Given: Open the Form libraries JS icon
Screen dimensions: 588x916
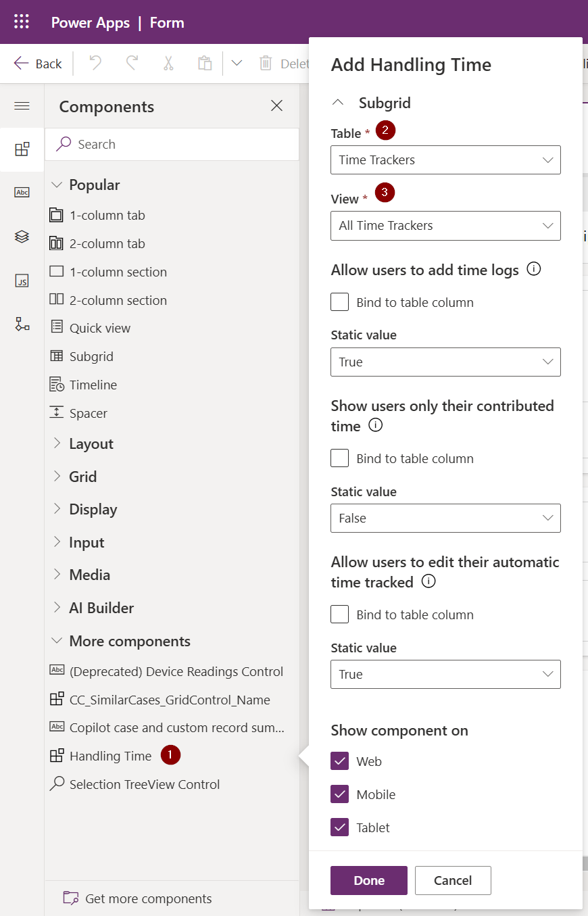Looking at the screenshot, I should coord(22,281).
